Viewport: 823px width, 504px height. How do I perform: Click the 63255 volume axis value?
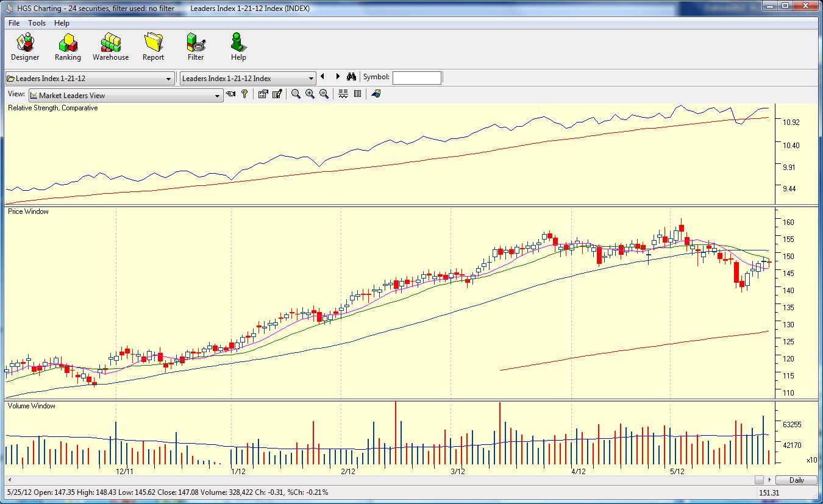point(791,425)
